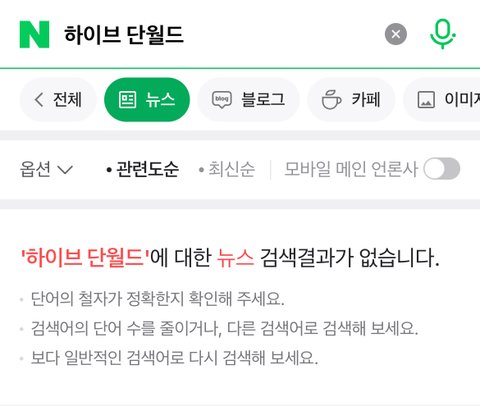Start voice search with microphone icon

(443, 34)
